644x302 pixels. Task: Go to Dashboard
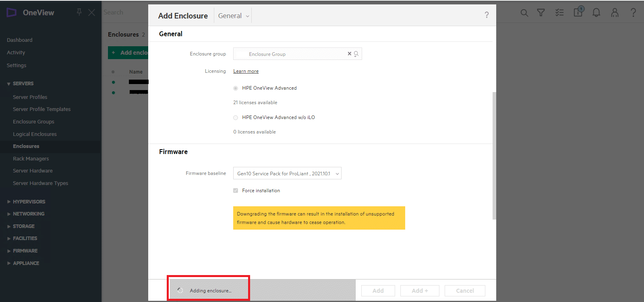(x=20, y=40)
